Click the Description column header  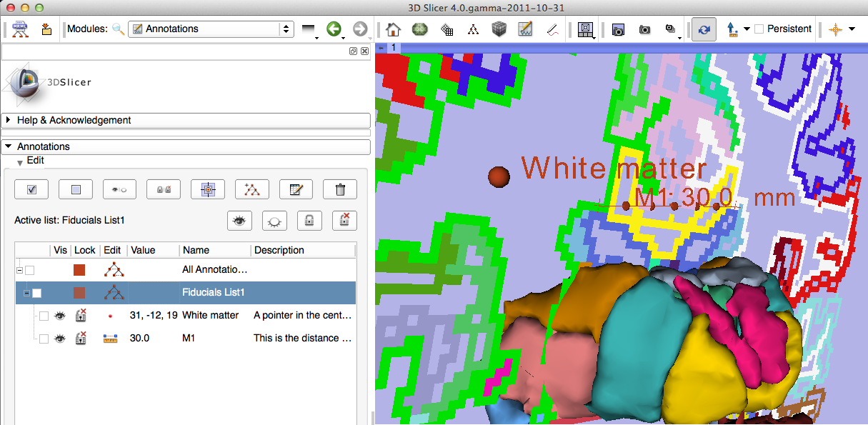pos(279,250)
